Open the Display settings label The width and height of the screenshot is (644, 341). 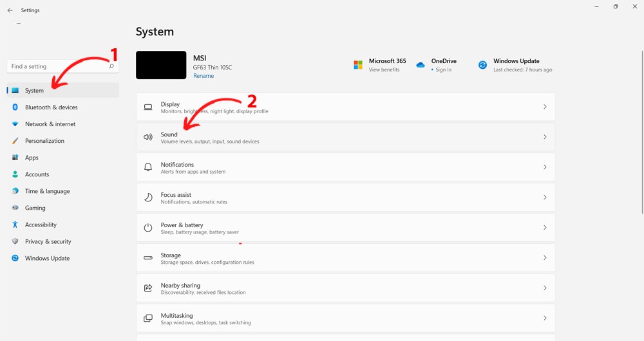click(170, 104)
